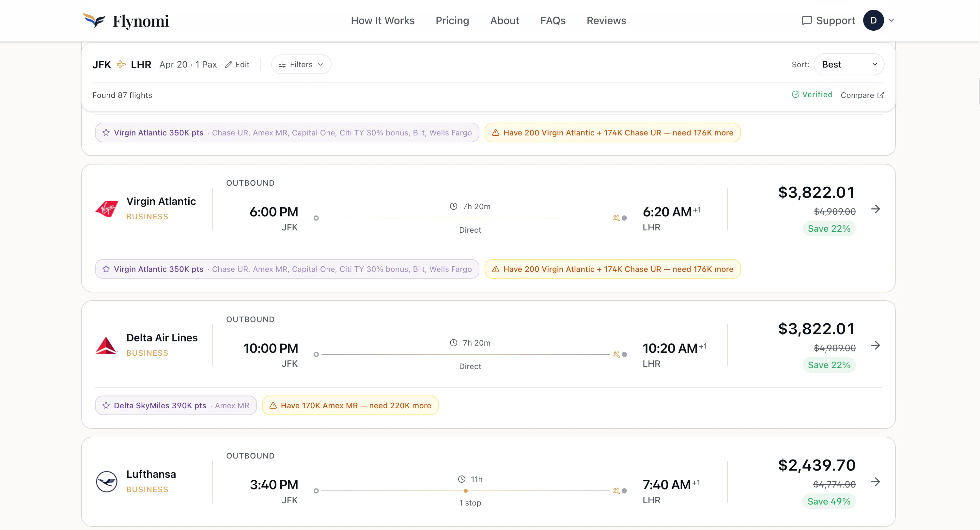Click the Compare external link icon
980x530 pixels.
click(x=880, y=95)
